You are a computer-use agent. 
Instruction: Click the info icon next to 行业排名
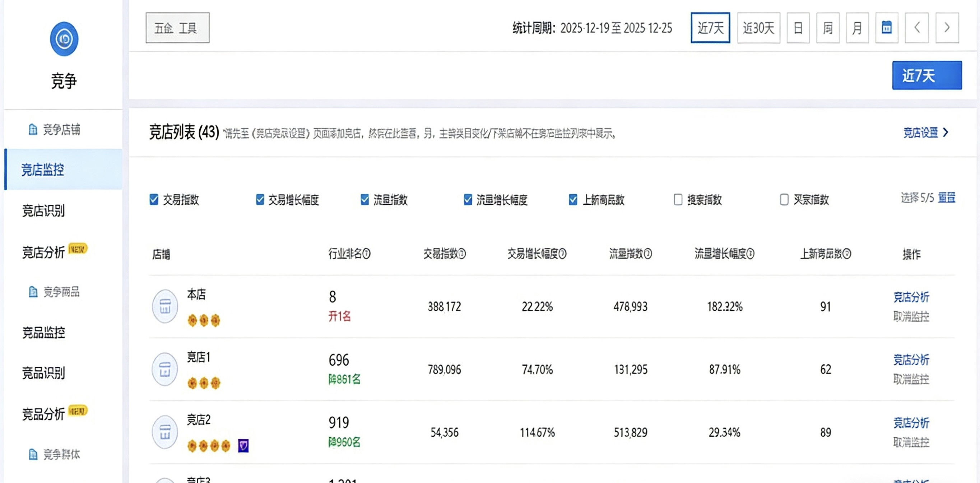[366, 254]
